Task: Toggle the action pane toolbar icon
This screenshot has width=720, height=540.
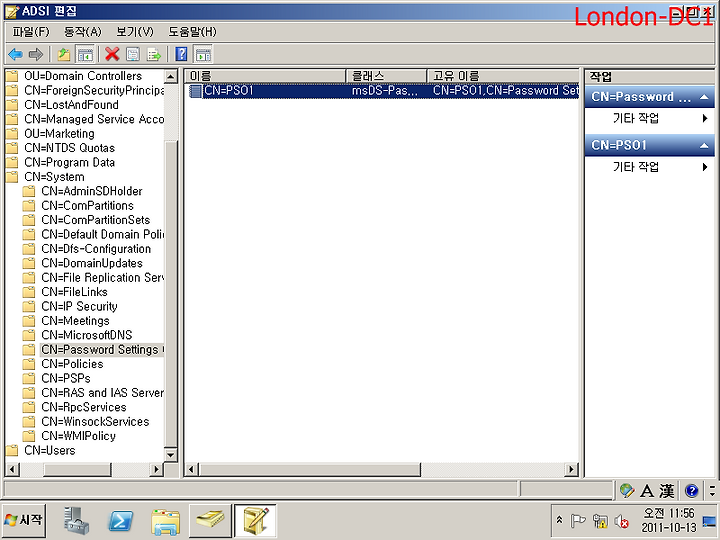Action: (x=203, y=54)
